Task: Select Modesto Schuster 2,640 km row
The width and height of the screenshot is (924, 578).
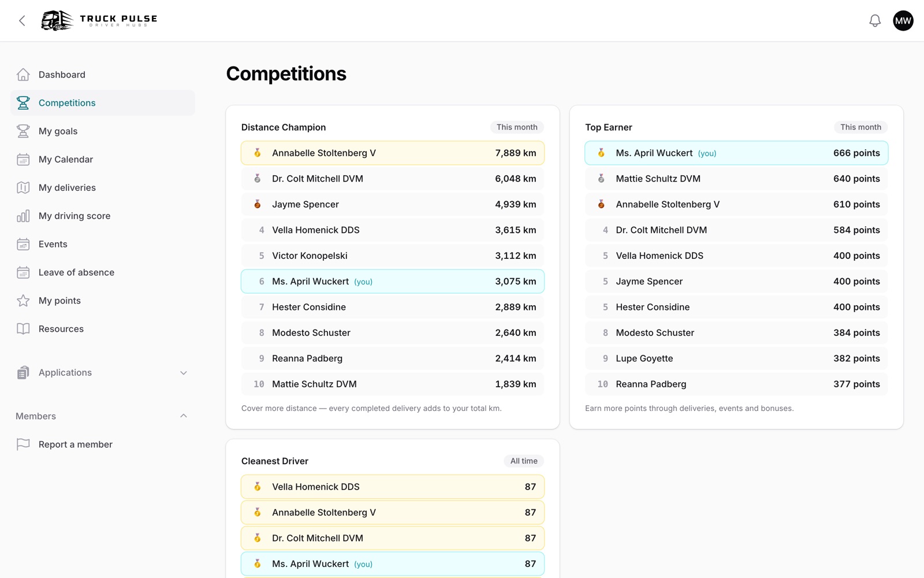Action: click(393, 333)
